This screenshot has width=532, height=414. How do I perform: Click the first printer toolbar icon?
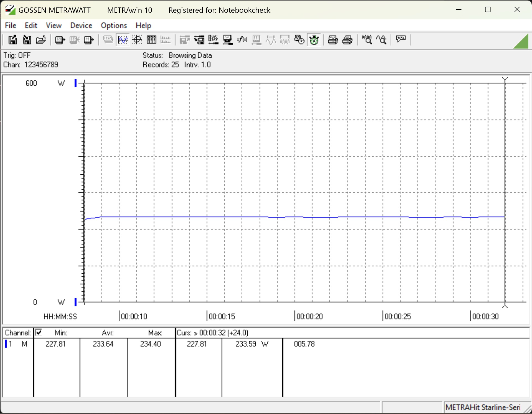[x=333, y=40]
